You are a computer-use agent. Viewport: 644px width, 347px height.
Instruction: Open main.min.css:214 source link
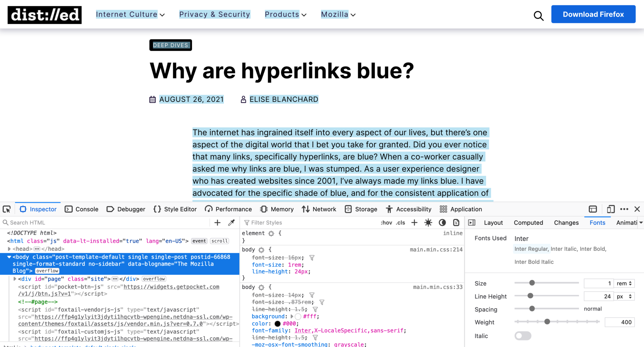[x=436, y=250]
